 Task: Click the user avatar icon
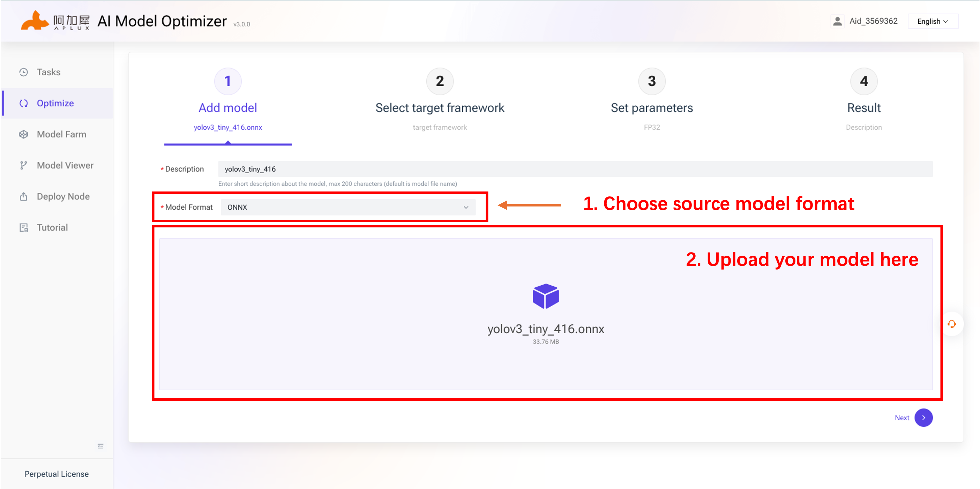(x=837, y=21)
